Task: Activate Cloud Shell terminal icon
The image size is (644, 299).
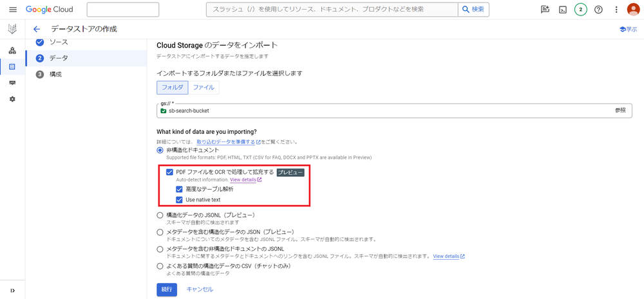Action: point(563,10)
